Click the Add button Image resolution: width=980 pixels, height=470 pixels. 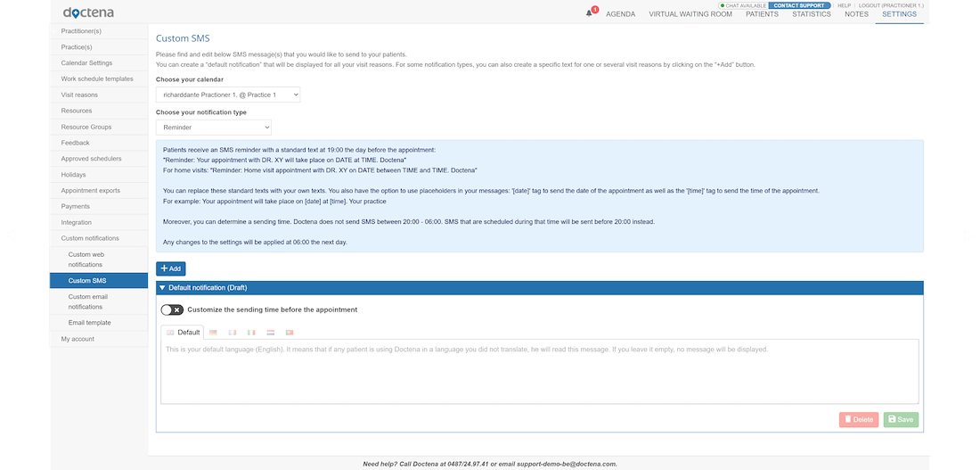coord(171,268)
